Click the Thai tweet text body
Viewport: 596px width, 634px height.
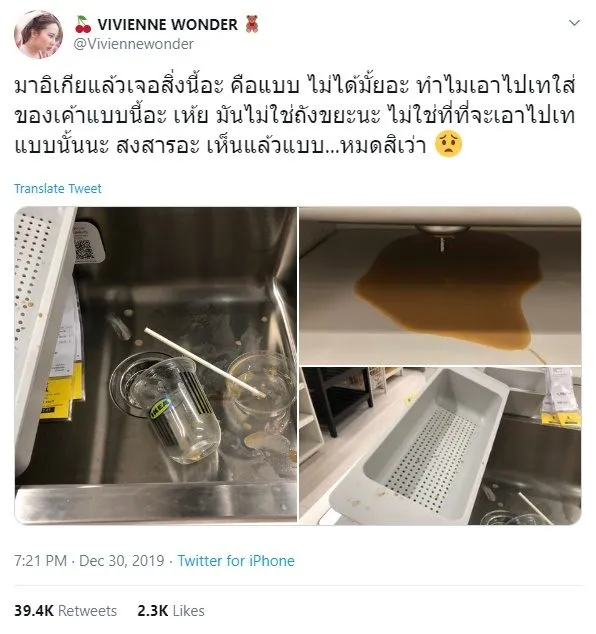tap(295, 116)
